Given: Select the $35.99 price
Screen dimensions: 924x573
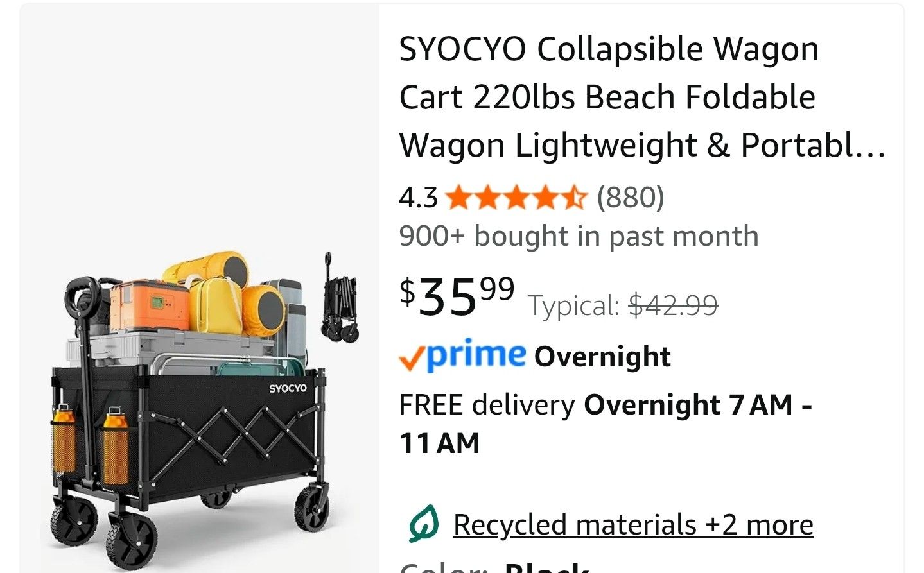Looking at the screenshot, I should (457, 296).
